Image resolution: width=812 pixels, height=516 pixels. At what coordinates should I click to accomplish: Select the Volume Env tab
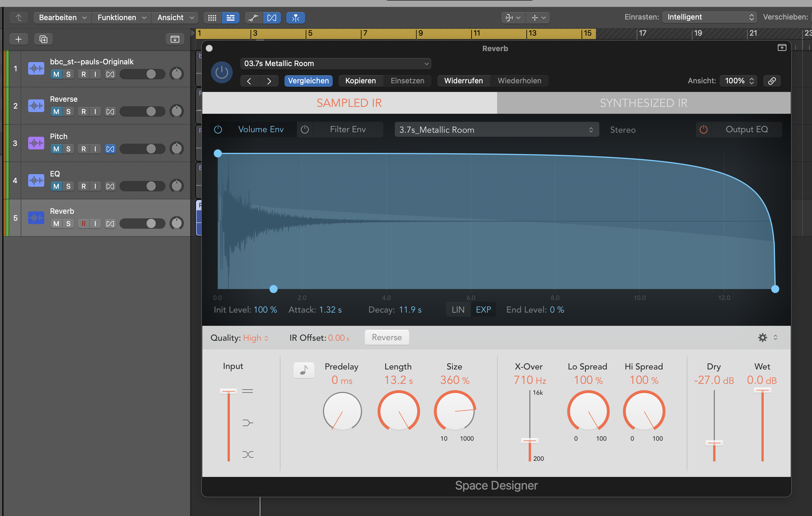click(x=261, y=130)
